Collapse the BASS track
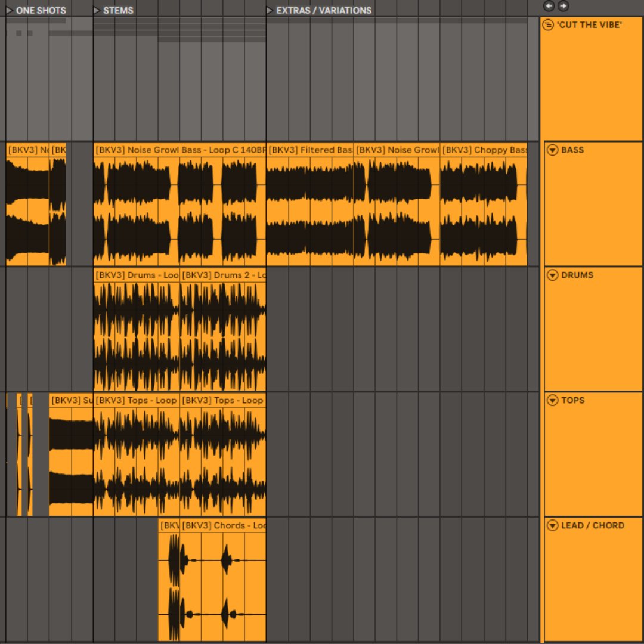This screenshot has height=644, width=644. point(553,150)
